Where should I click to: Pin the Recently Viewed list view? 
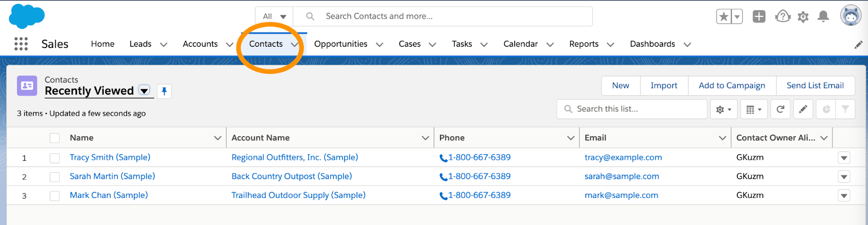pyautogui.click(x=164, y=91)
